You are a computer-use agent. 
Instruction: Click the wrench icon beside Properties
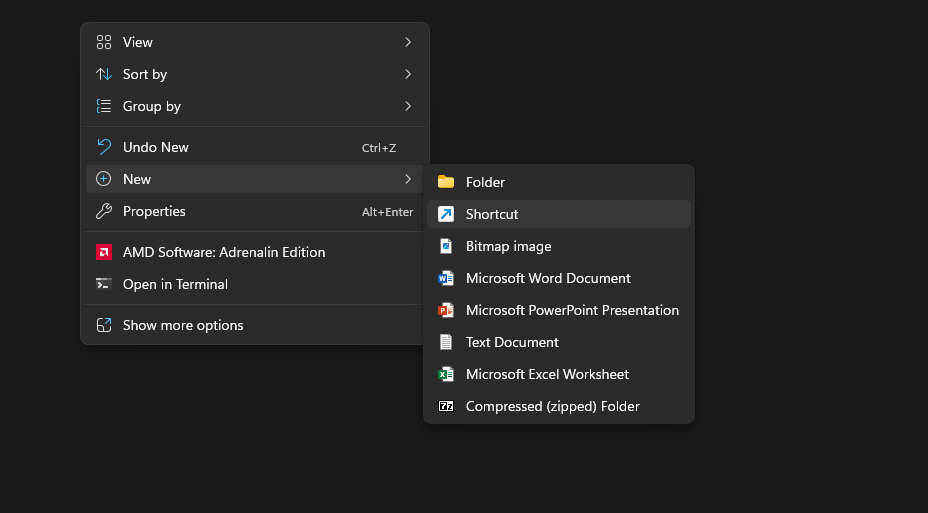click(104, 211)
